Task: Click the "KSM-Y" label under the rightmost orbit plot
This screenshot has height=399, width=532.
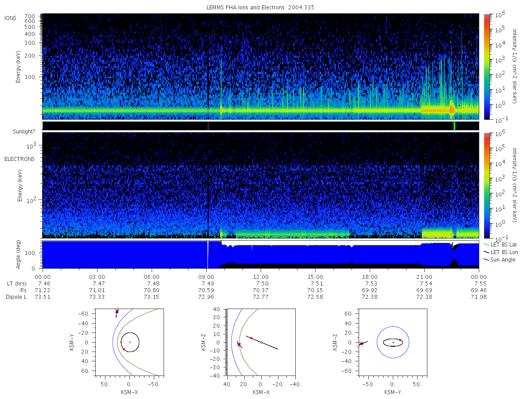Action: click(393, 392)
